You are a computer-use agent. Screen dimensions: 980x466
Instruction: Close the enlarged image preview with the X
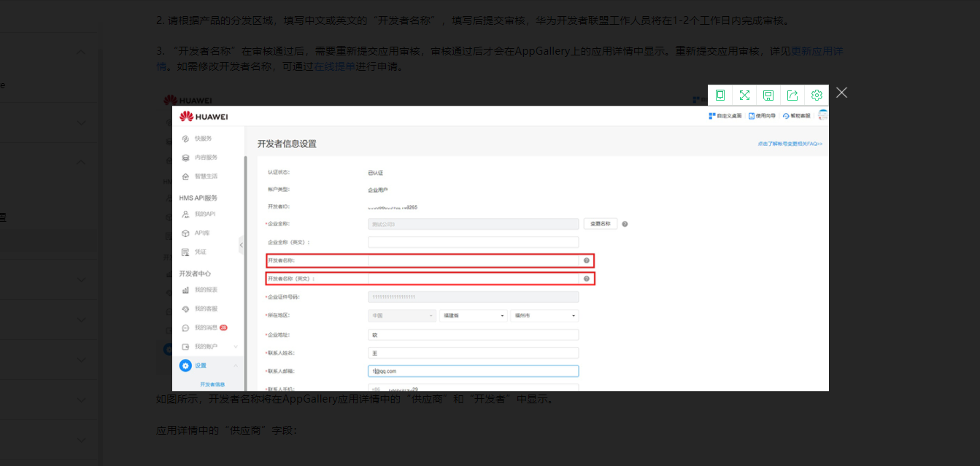click(841, 93)
